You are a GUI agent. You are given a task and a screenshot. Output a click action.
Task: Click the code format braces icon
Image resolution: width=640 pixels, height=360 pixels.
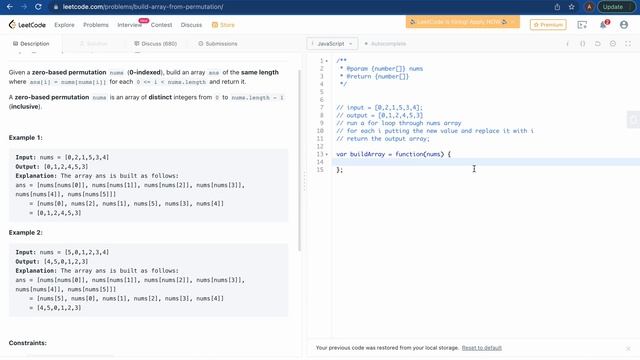(x=582, y=44)
